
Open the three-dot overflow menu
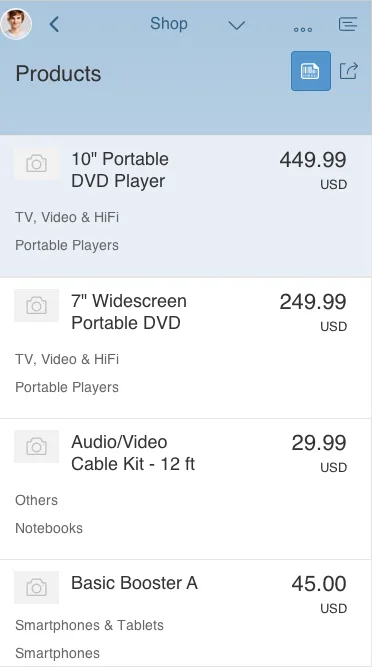[303, 29]
